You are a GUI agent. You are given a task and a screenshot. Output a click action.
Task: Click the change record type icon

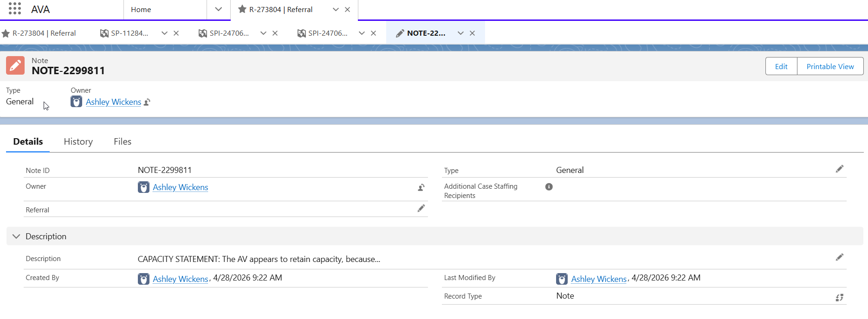point(839,297)
